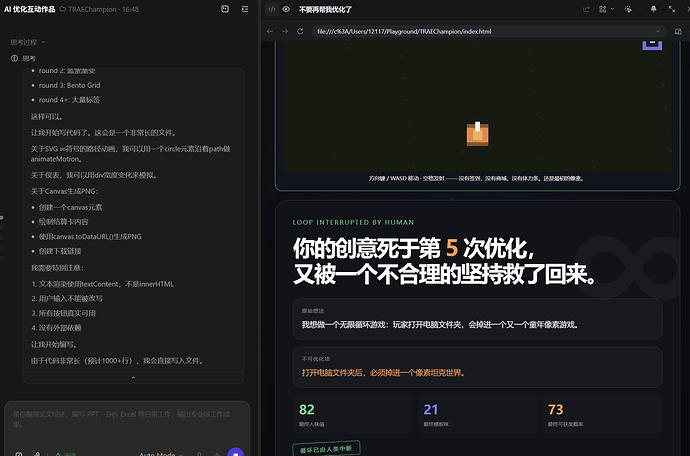Expand the preview panel to fullscreen

[672, 9]
